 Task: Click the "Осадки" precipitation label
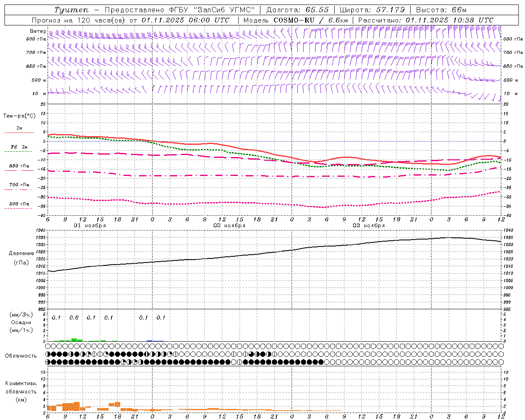point(21,322)
